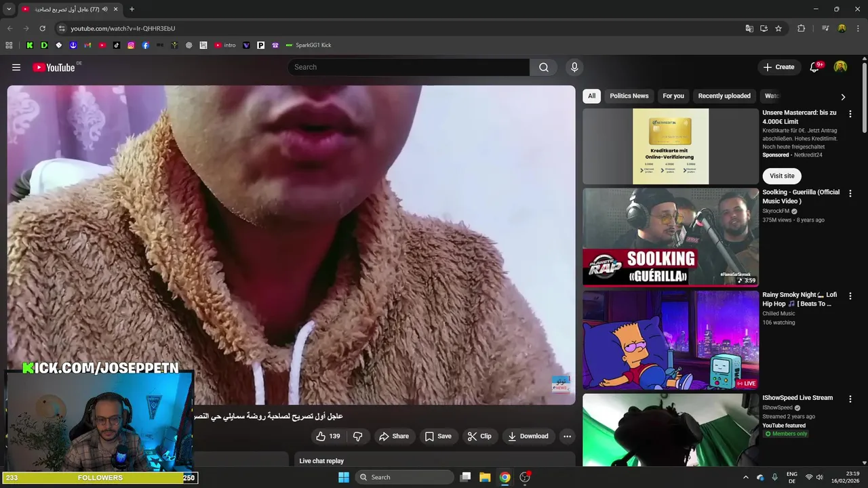Open the ChatGPT bookmark icon
Viewport: 868px width, 488px height.
pos(189,45)
